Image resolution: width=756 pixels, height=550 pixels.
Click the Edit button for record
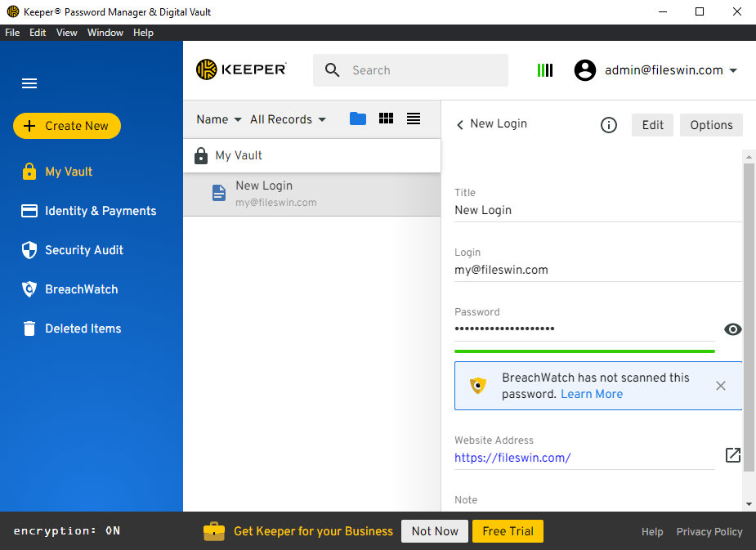[x=652, y=125]
